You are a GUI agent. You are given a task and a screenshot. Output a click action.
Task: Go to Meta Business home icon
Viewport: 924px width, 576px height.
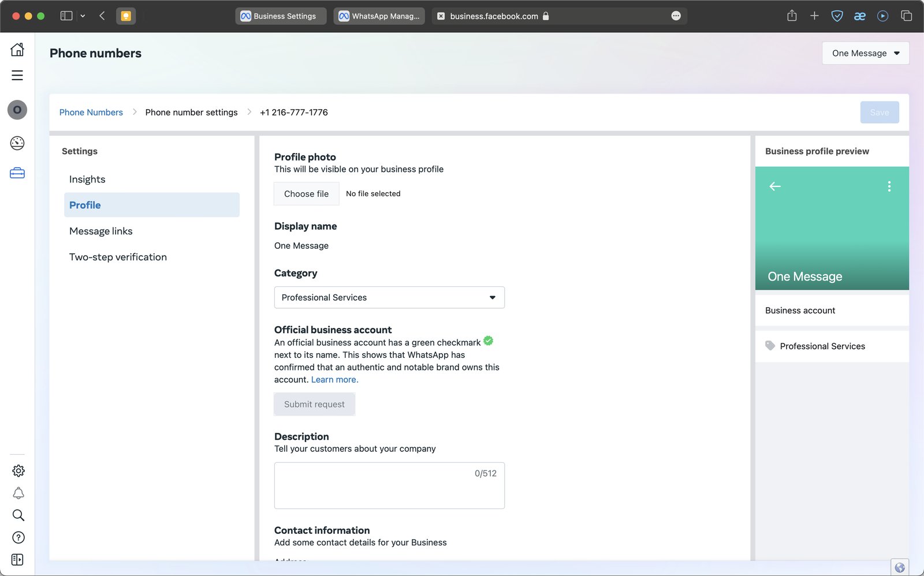coord(17,50)
